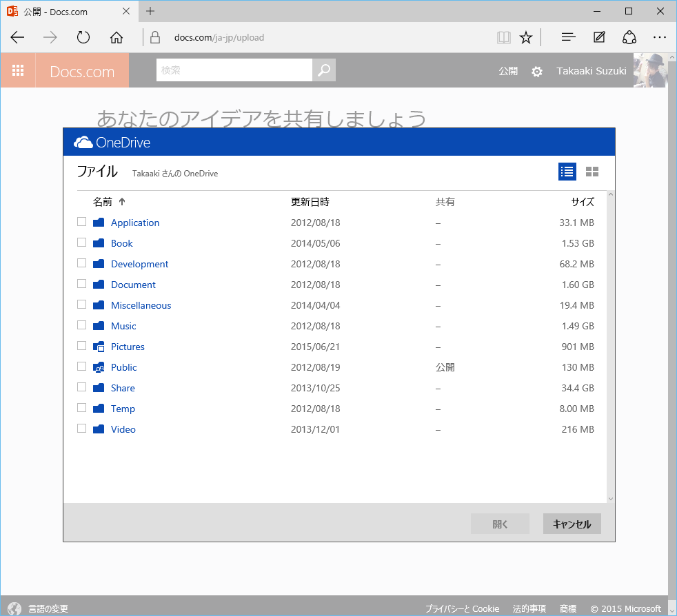The width and height of the screenshot is (677, 616).
Task: Go to the browser home page icon
Action: point(116,38)
